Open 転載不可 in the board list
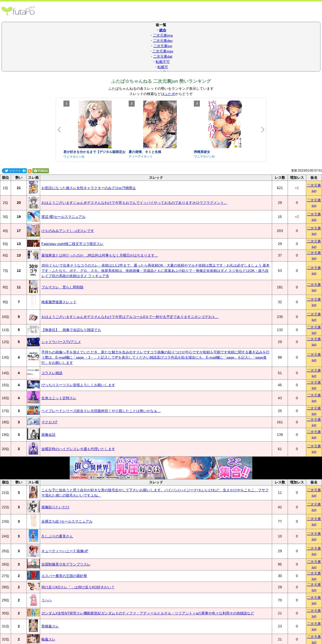 tap(163, 62)
